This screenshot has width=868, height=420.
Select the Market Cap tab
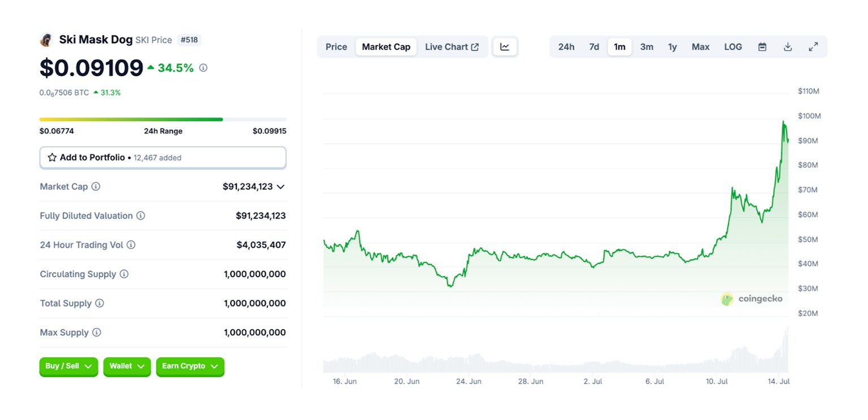click(x=386, y=47)
